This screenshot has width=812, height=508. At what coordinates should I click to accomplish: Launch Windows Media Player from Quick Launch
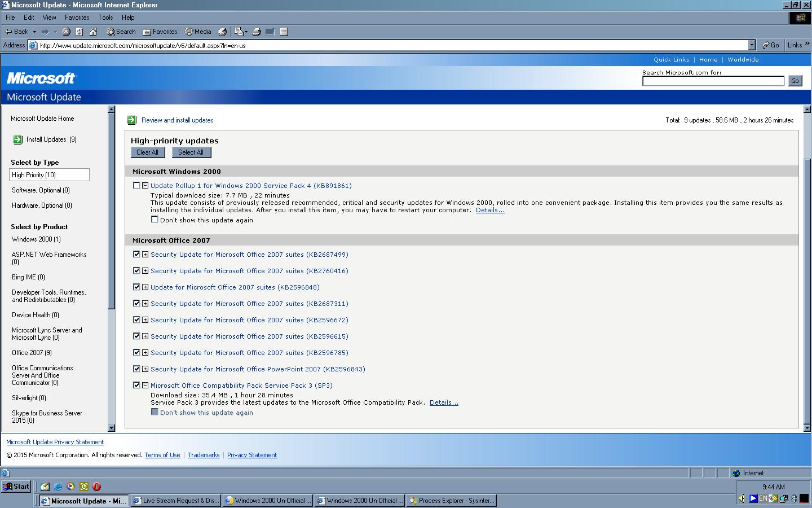70,487
